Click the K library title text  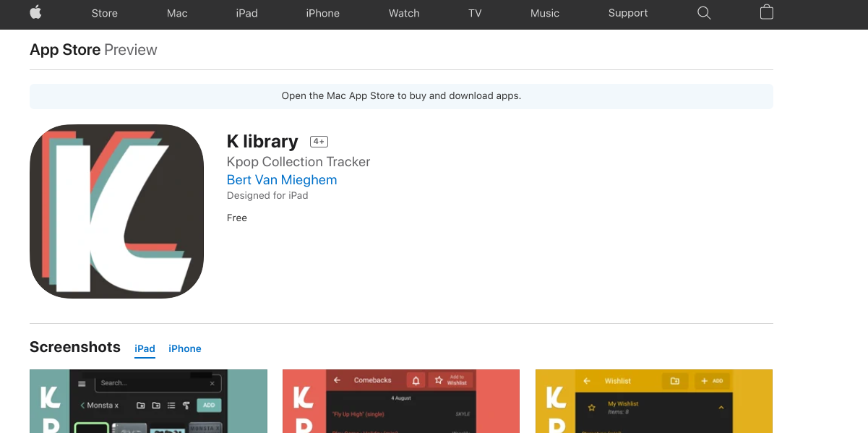[x=262, y=141]
